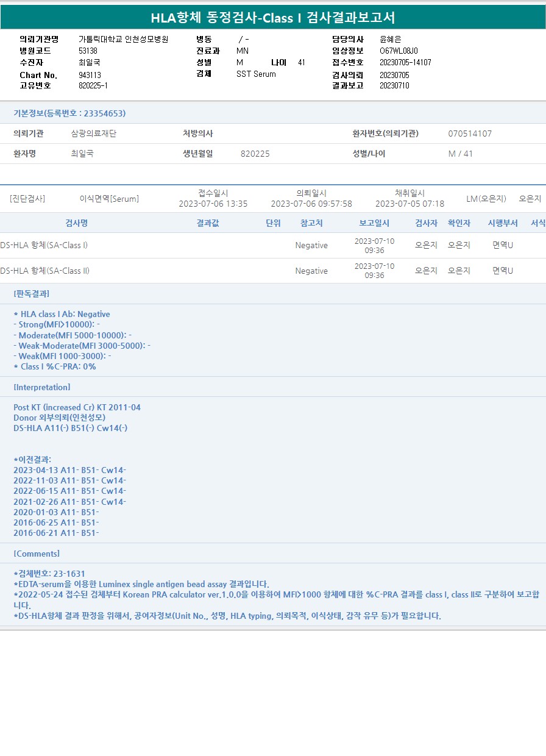Select 고유번호 value '820225-1'

click(93, 85)
